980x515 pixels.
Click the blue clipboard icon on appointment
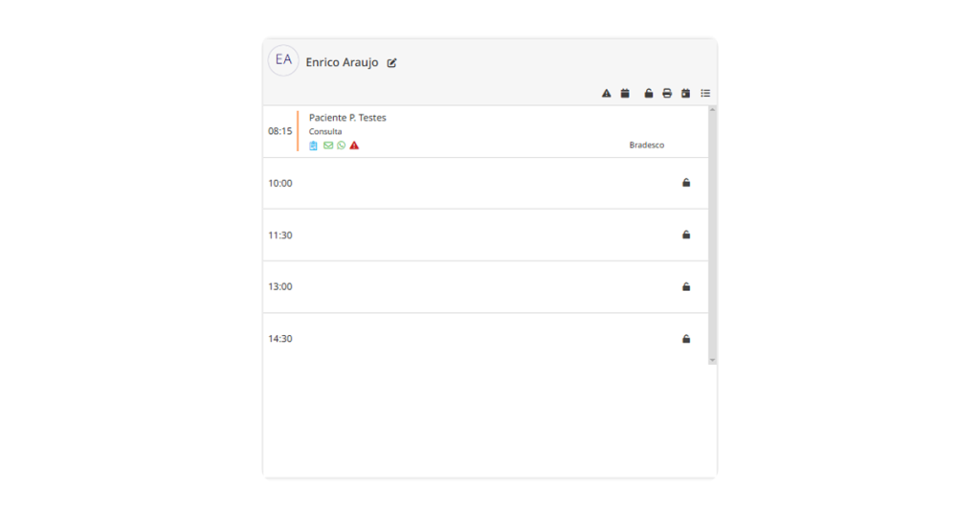click(x=314, y=146)
